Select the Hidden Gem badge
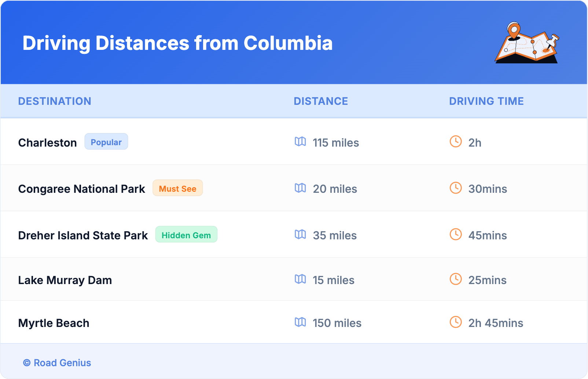This screenshot has height=379, width=588. click(x=186, y=235)
